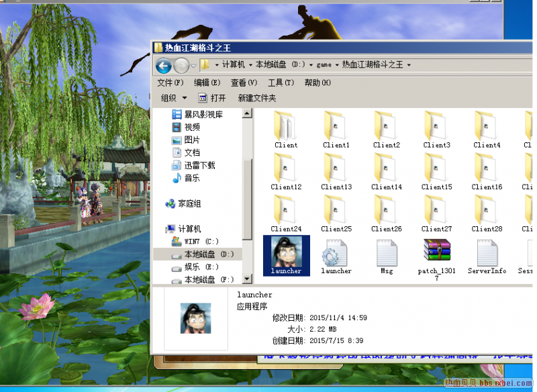This screenshot has height=392, width=537.
Task: Click the 新建文件夹 button
Action: tap(256, 98)
